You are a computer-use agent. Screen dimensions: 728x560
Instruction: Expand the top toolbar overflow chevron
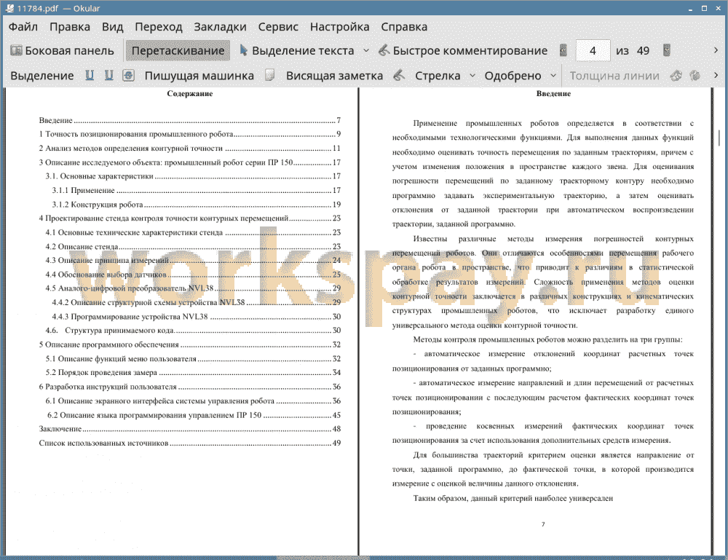tap(716, 50)
